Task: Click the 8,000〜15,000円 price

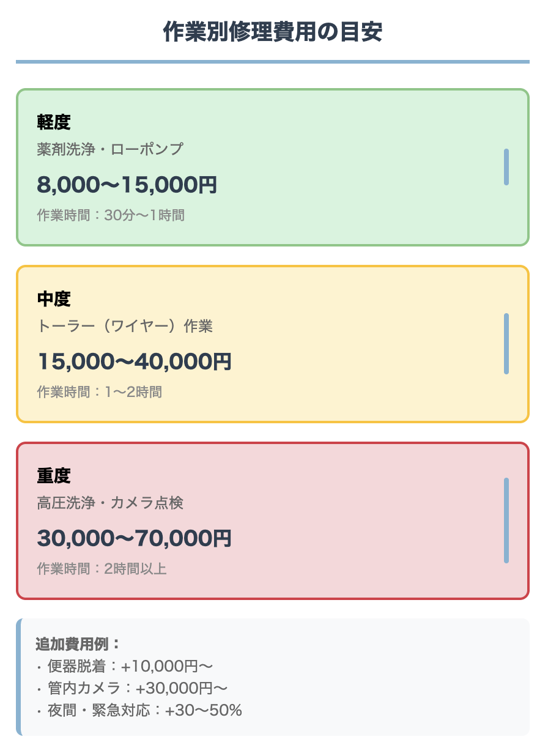Action: (127, 185)
